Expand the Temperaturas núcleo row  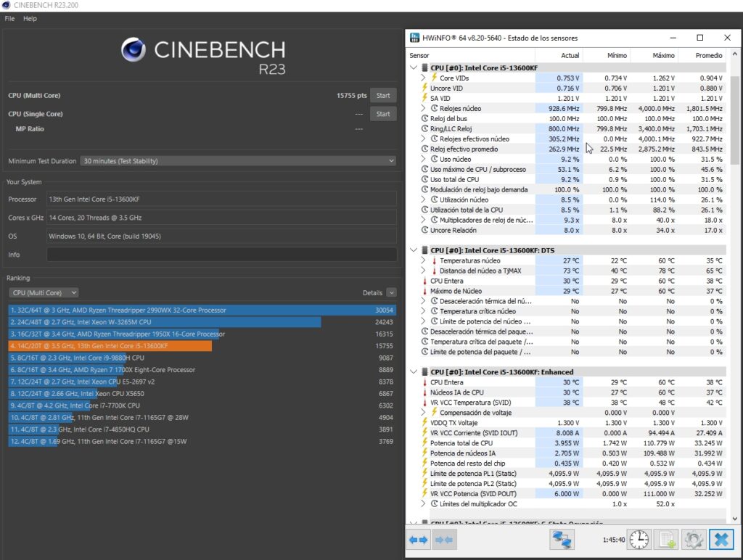tap(423, 260)
